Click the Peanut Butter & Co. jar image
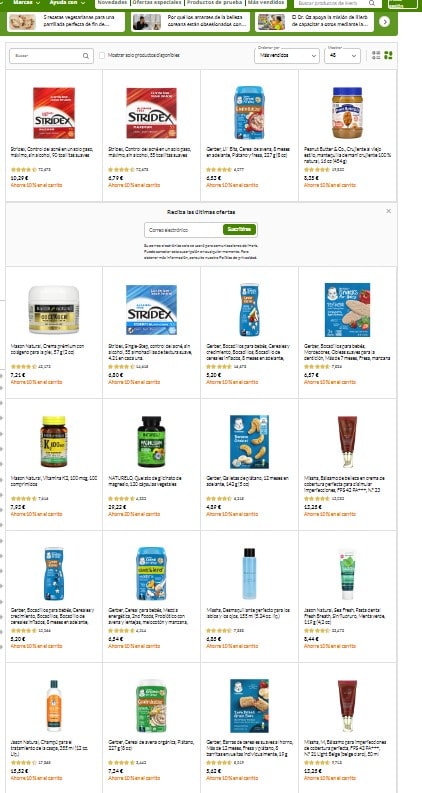The width and height of the screenshot is (422, 793). 347,113
